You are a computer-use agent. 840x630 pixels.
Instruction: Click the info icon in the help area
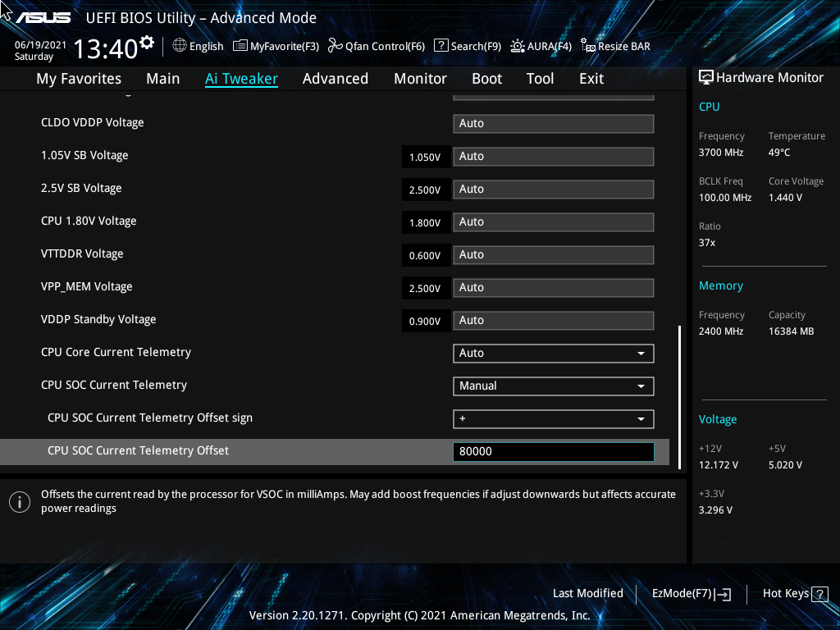point(19,501)
